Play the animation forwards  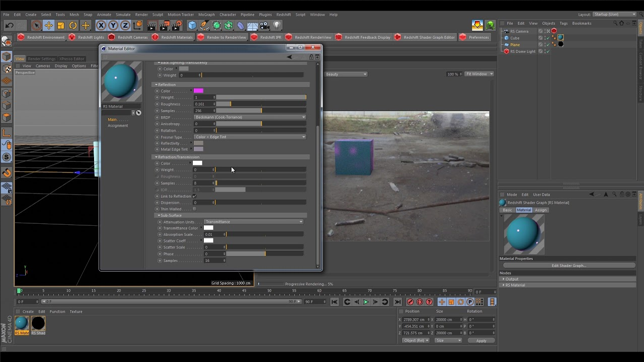[x=366, y=302]
